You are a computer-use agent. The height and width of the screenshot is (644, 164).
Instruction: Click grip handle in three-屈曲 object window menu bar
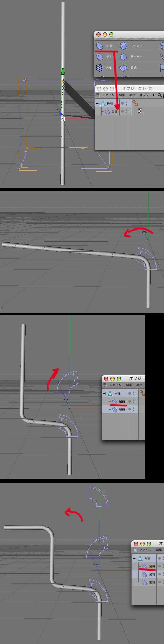pyautogui.click(x=135, y=550)
